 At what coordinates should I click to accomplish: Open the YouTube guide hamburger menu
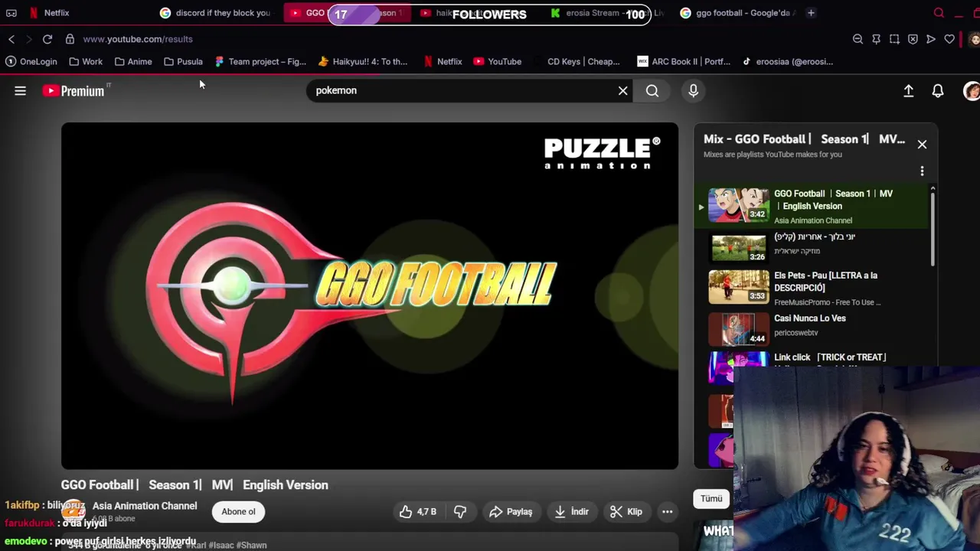(x=21, y=91)
